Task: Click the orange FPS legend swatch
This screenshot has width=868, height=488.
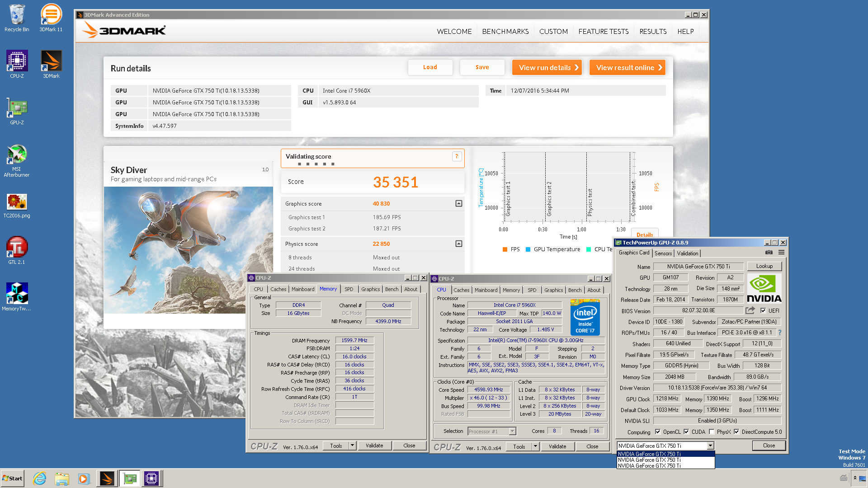Action: 505,249
